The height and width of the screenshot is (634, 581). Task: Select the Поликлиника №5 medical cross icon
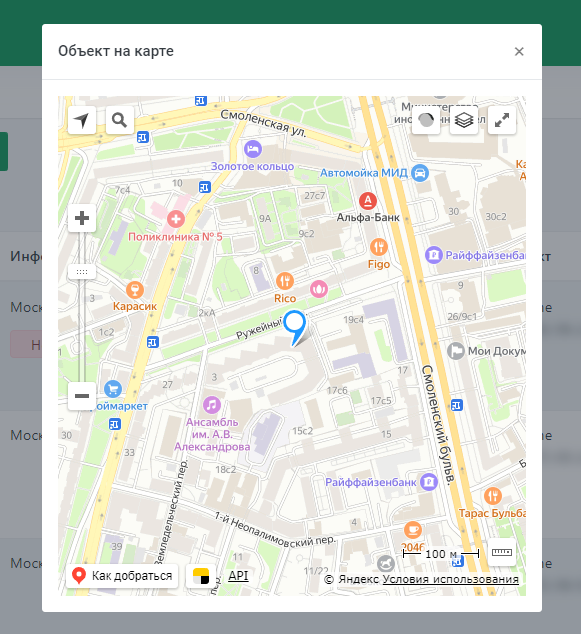click(176, 220)
